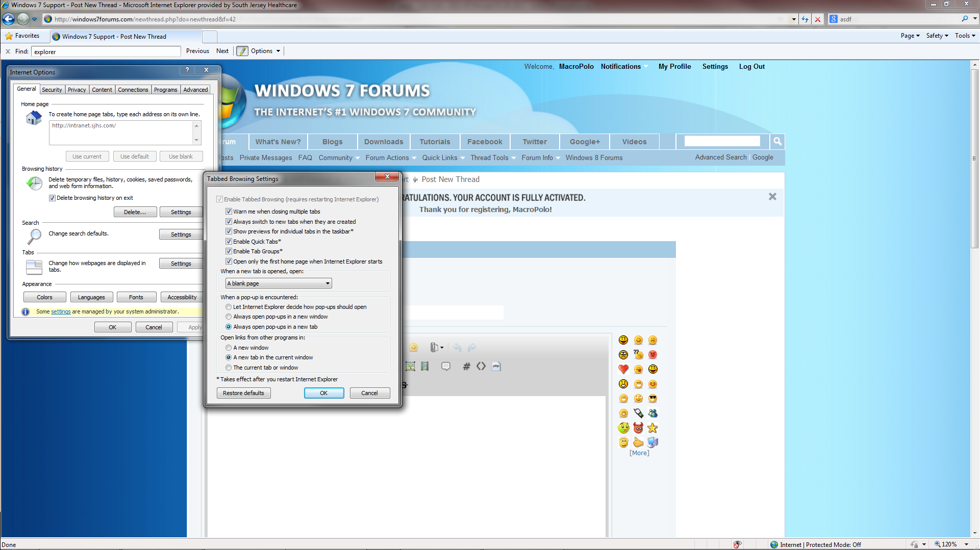980x550 pixels.
Task: Switch to the Security tab
Action: (x=52, y=90)
